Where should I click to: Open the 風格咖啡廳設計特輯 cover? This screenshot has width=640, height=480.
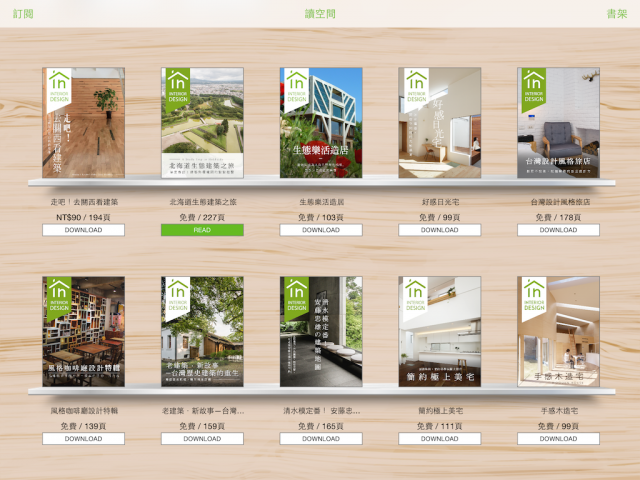[x=83, y=331]
